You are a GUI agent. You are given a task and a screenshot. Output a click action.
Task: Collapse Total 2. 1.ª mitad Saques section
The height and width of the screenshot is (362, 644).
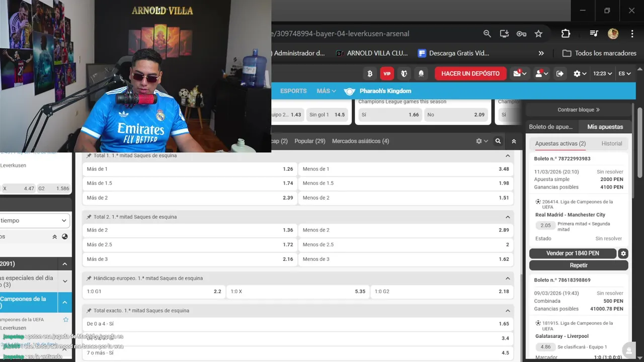[508, 217]
